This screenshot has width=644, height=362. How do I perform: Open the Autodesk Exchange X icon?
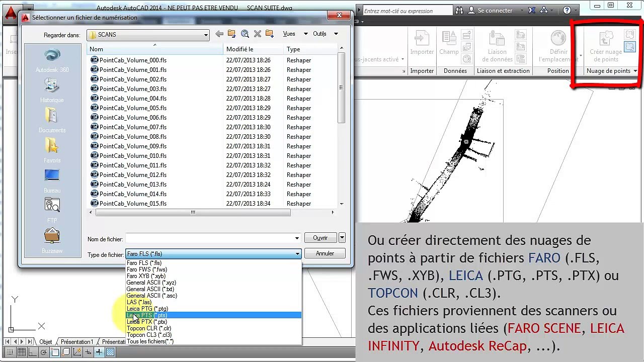pyautogui.click(x=532, y=10)
